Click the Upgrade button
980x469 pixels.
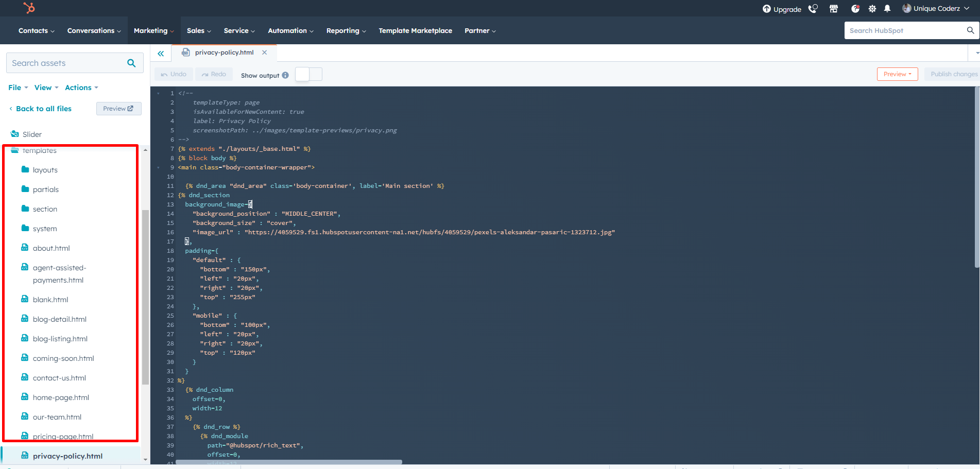click(782, 9)
